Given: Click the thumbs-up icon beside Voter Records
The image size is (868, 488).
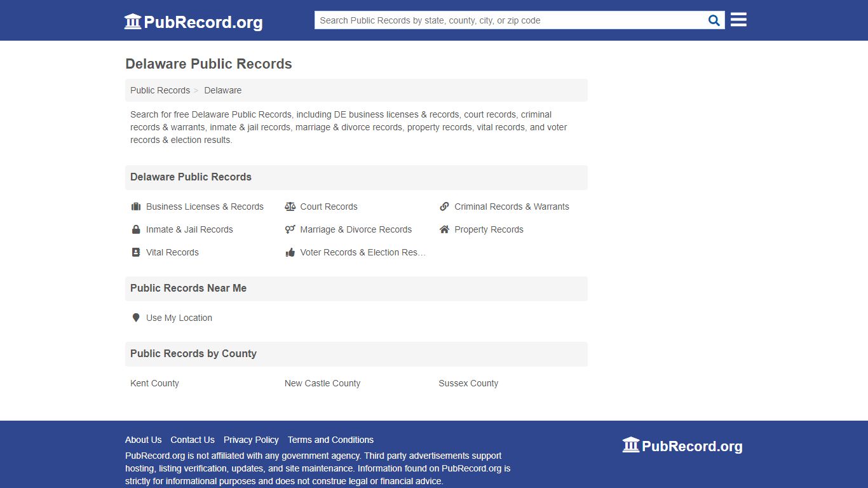Looking at the screenshot, I should pyautogui.click(x=290, y=252).
